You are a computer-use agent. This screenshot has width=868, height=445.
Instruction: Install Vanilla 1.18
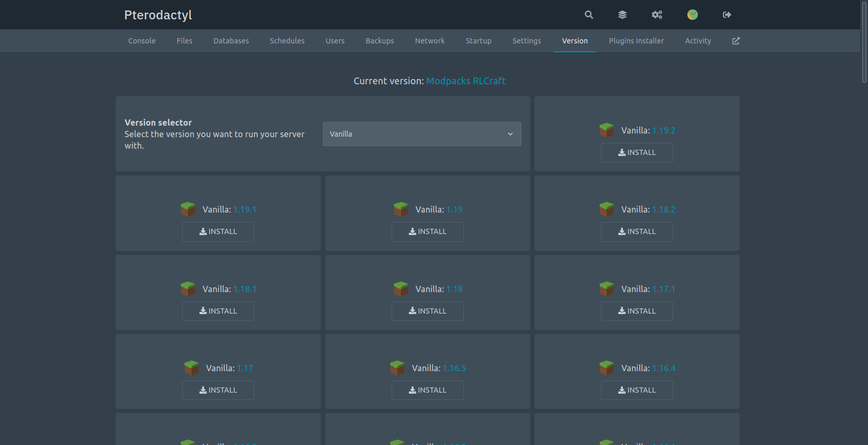point(428,311)
